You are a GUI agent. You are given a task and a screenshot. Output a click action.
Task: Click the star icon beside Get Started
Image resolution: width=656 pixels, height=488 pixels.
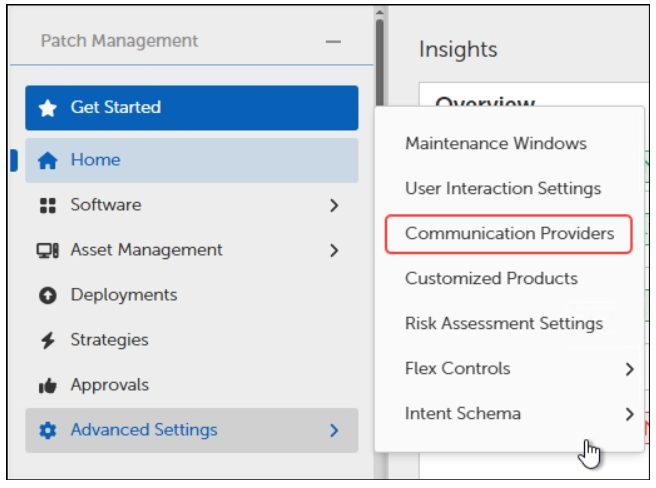click(47, 108)
